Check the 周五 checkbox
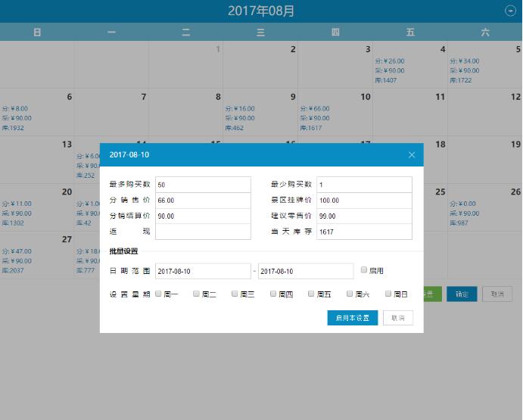Screen dimensions: 523x420 (x=311, y=294)
